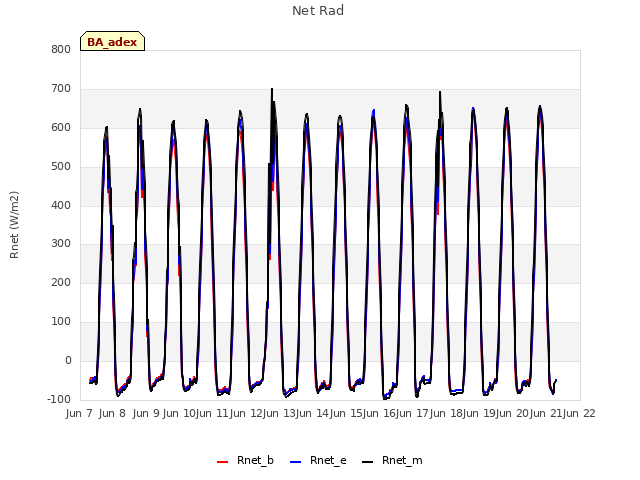
Task: Click the 0 y-axis tick label
Action: click(68, 360)
